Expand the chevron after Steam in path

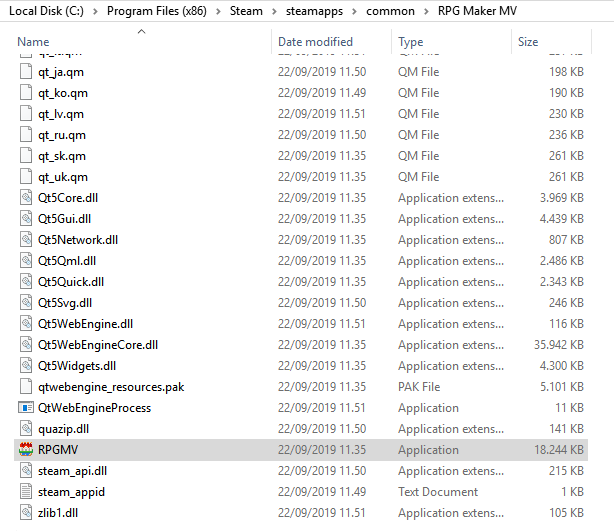tap(274, 11)
